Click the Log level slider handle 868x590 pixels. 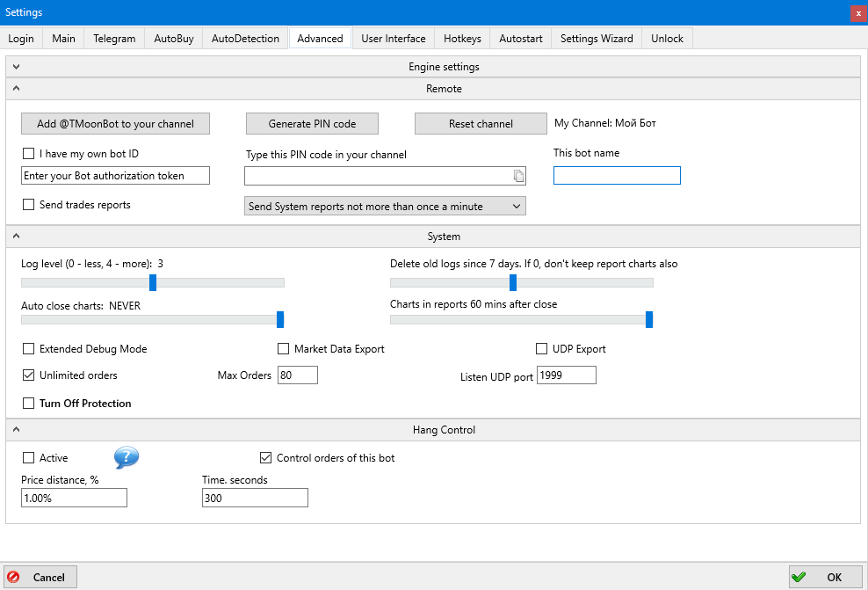tap(153, 282)
